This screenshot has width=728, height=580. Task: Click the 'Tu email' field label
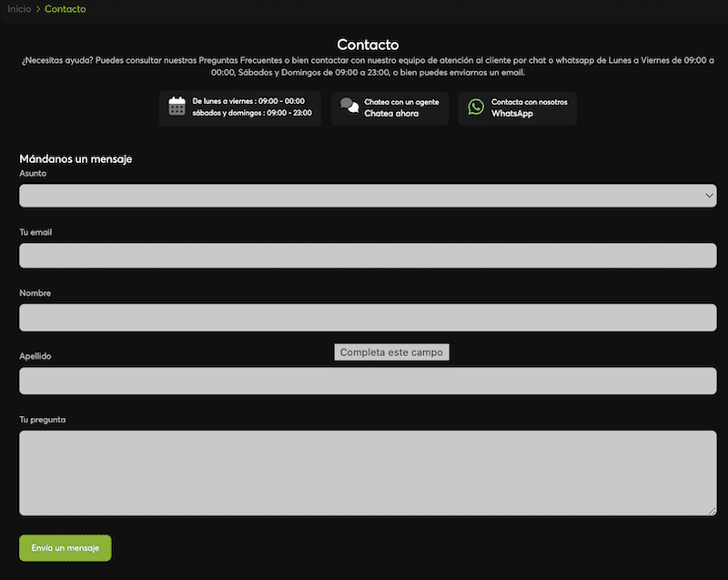[x=35, y=232]
